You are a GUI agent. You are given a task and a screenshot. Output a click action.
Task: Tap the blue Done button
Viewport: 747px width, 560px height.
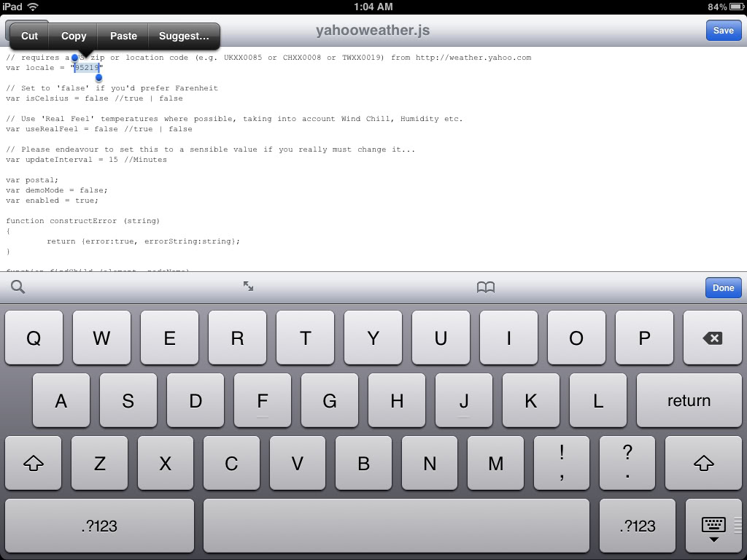723,287
